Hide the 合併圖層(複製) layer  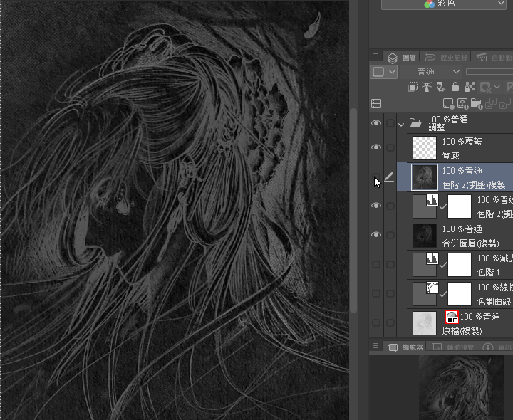pos(376,235)
